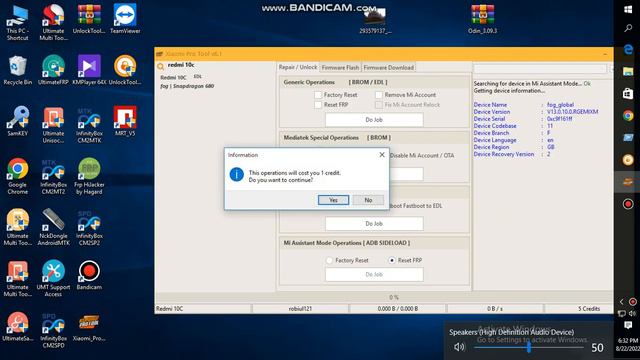The image size is (640, 360).
Task: Launch Frp Hijacker by Hagard
Action: point(89,176)
